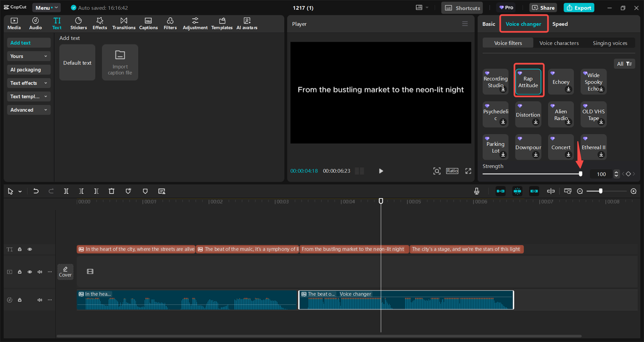The width and height of the screenshot is (644, 342).
Task: Click the focus scan icon in player
Action: click(x=437, y=171)
